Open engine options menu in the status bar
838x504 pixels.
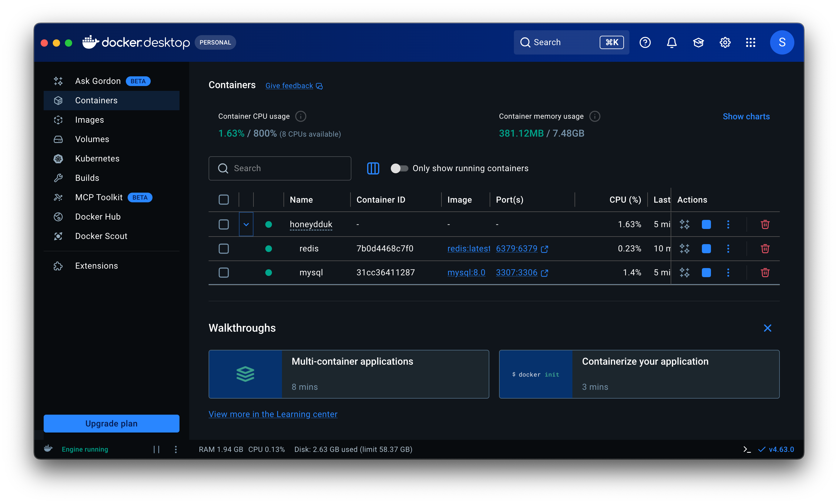click(176, 449)
